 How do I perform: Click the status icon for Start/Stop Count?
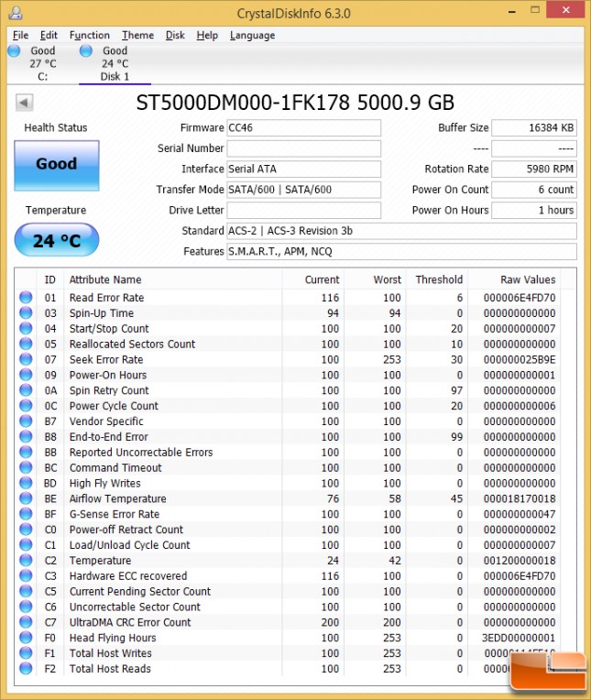click(26, 329)
